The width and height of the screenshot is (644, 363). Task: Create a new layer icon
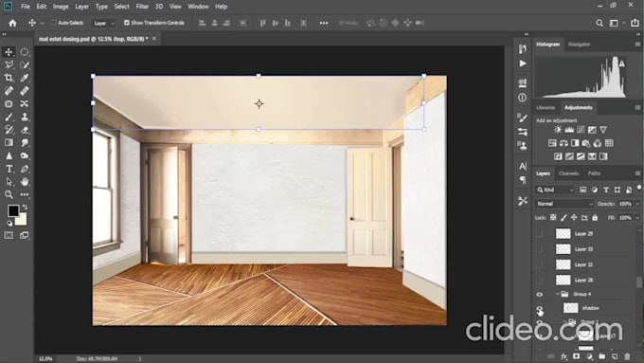point(615,356)
